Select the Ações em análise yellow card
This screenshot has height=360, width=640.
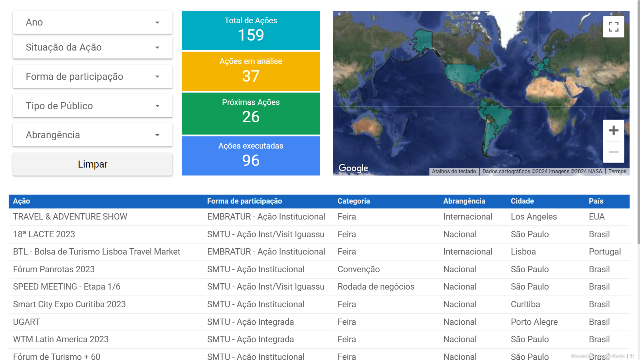click(x=251, y=71)
